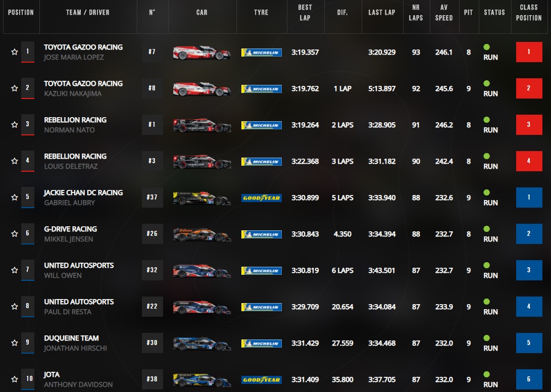Screen dimensions: 551x392
Task: Open Jose Maria Lopez driver name
Action: coord(74,57)
